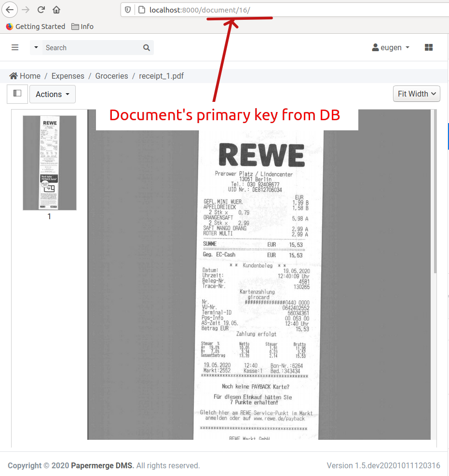Select page 1 thumbnail of the receipt

click(50, 163)
